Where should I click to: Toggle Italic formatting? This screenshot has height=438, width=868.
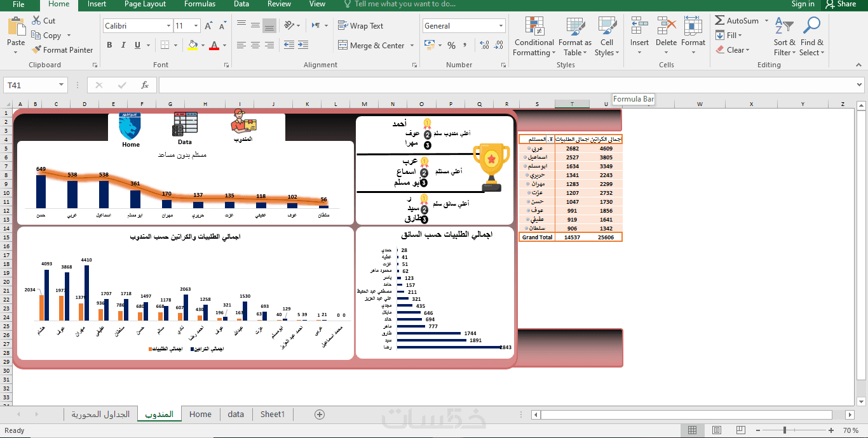point(123,45)
